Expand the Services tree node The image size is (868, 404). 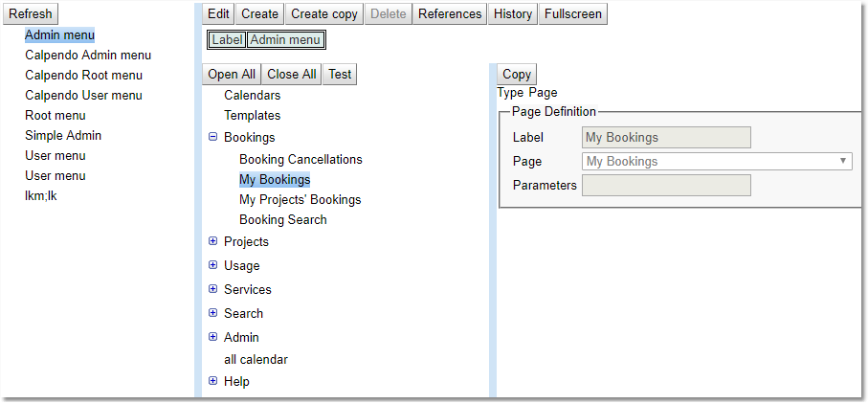point(212,289)
